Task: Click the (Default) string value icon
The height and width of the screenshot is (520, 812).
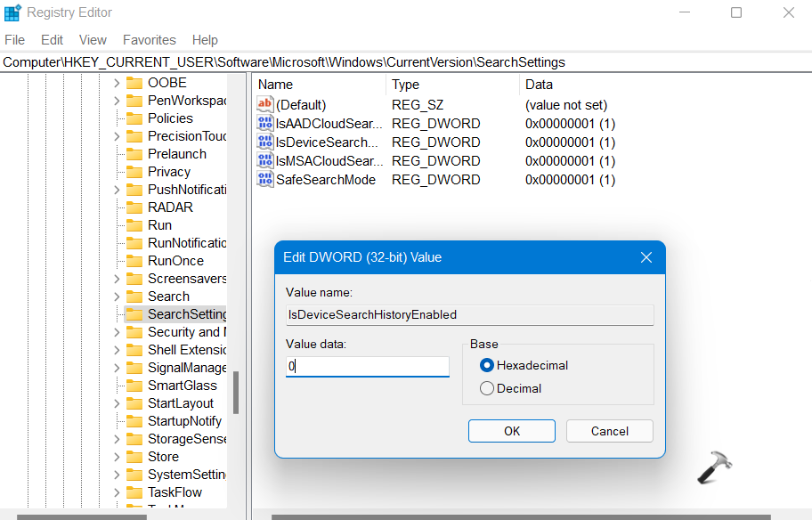Action: point(265,105)
